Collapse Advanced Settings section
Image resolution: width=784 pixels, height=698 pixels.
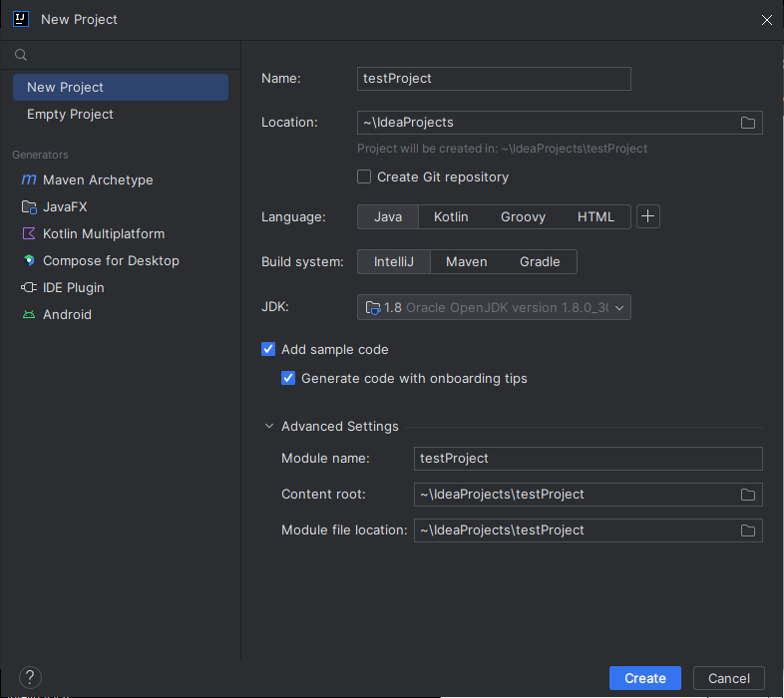269,426
